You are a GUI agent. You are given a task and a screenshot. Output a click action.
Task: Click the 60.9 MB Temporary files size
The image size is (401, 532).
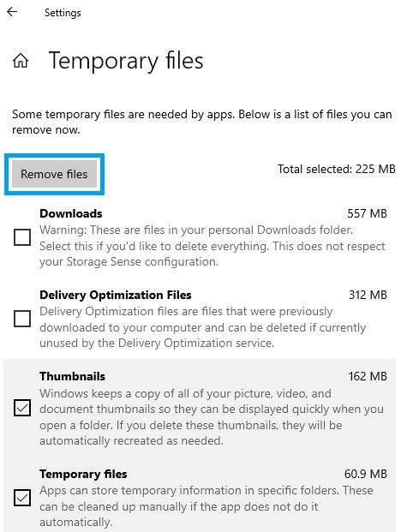point(366,474)
